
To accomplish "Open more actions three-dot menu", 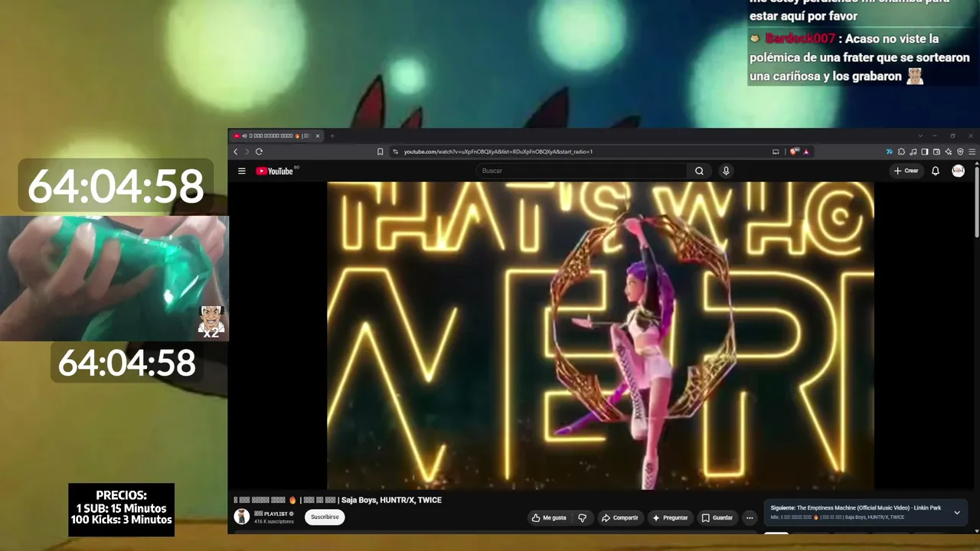I will 750,518.
